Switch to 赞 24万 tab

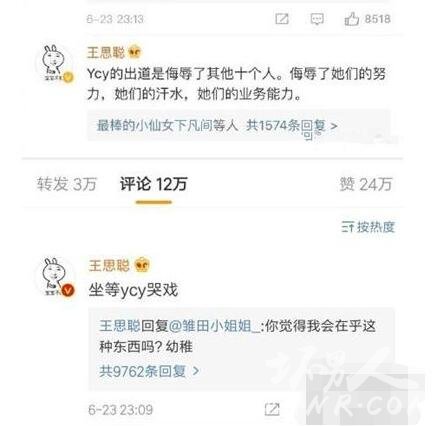pos(366,184)
